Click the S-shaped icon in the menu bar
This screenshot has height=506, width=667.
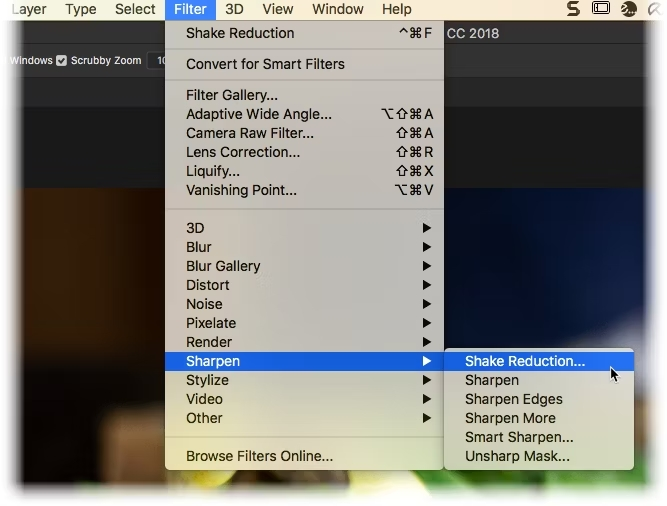pos(573,9)
